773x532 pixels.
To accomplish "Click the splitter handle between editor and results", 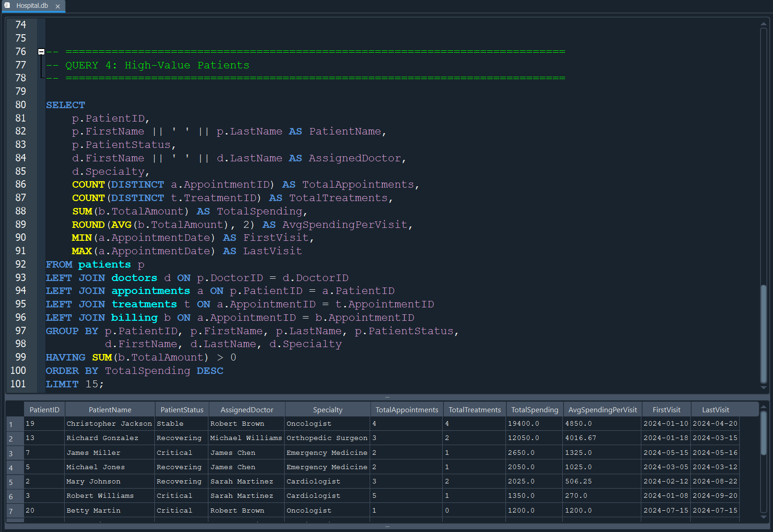I will [387, 397].
